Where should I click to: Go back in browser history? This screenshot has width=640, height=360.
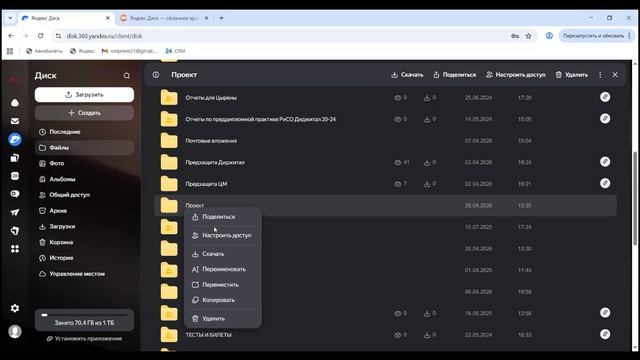pyautogui.click(x=11, y=36)
